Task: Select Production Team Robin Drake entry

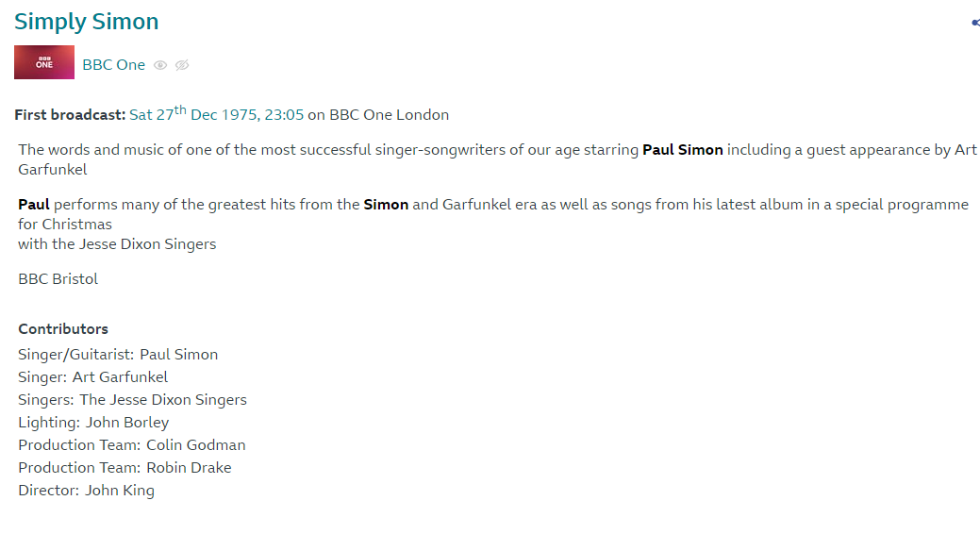Action: pyautogui.click(x=125, y=468)
